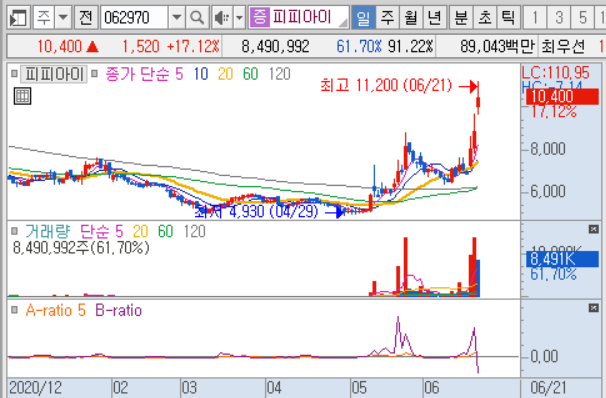Click the LC:110,95 readout
Screen dimensions: 606x398
click(555, 73)
